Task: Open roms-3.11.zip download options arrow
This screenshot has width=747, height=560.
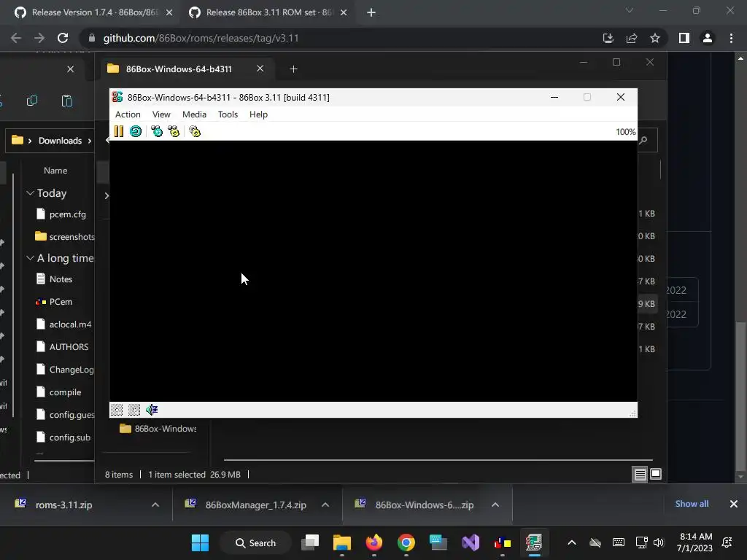Action: click(x=155, y=505)
